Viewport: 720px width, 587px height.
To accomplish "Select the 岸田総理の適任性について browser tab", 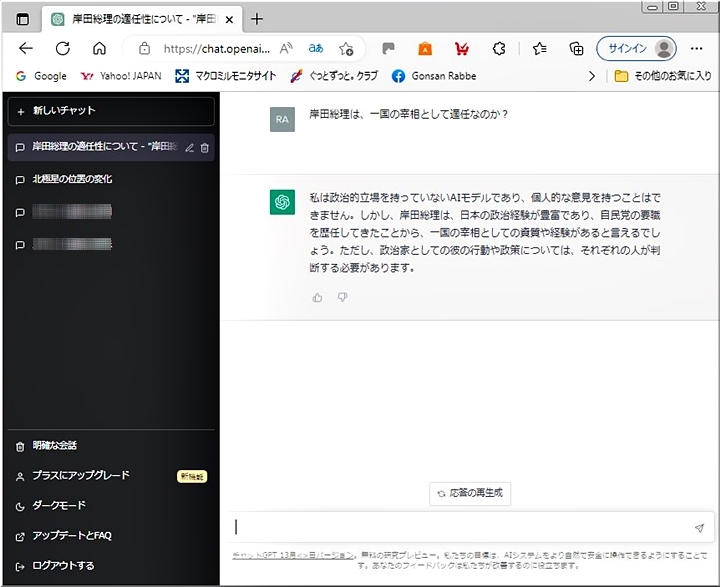I will (x=140, y=19).
